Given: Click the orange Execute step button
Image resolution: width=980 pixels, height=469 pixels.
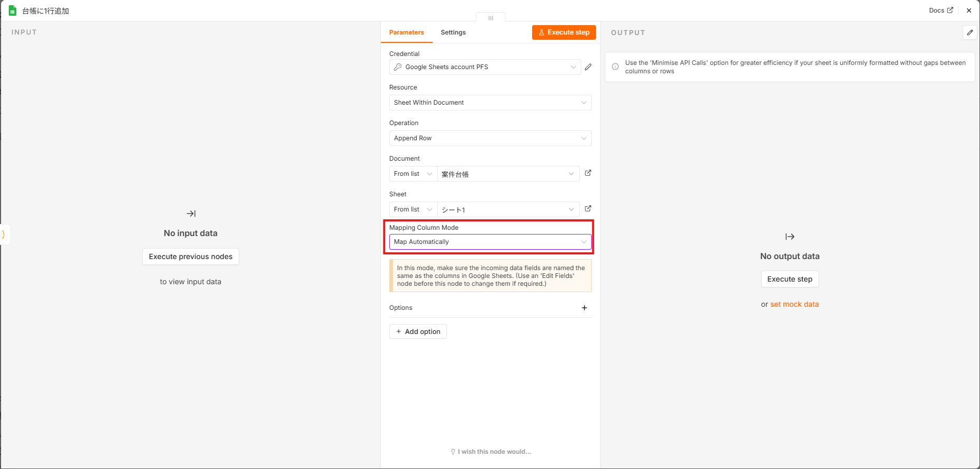Looking at the screenshot, I should pos(564,32).
